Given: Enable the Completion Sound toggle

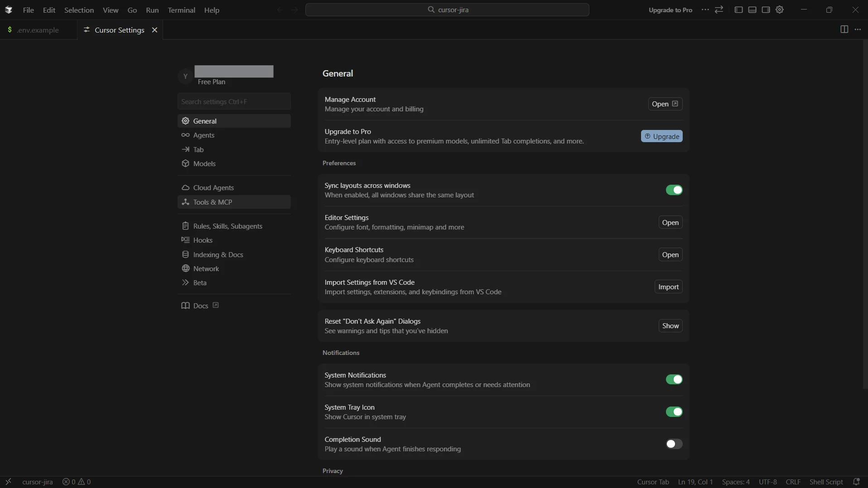Looking at the screenshot, I should tap(674, 444).
